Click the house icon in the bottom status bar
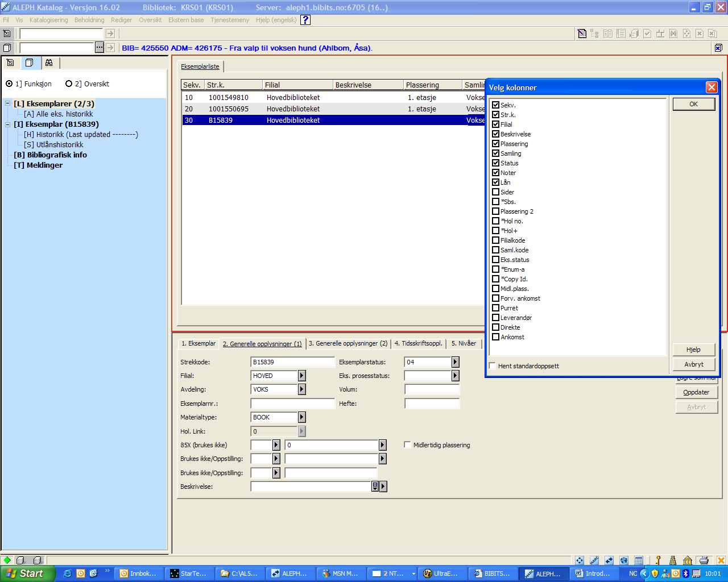The width and height of the screenshot is (728, 582). coord(688,560)
